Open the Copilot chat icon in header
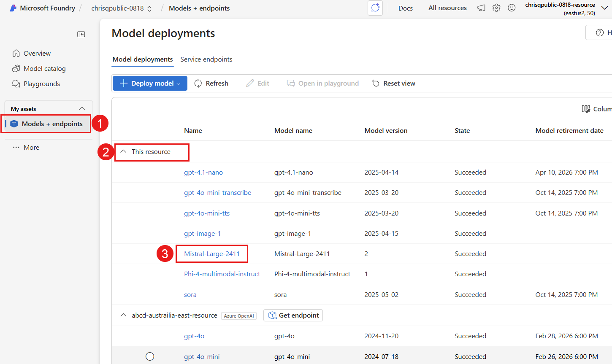612x364 pixels. tap(375, 8)
